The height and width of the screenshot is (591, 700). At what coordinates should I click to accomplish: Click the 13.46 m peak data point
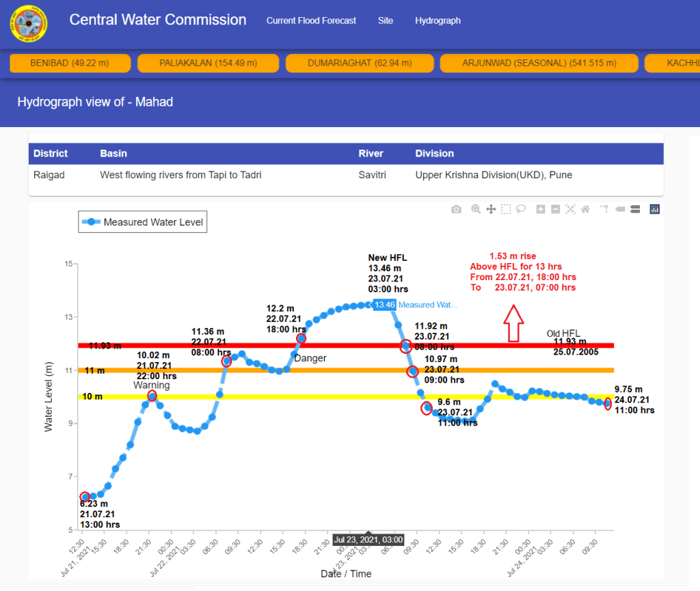click(368, 304)
